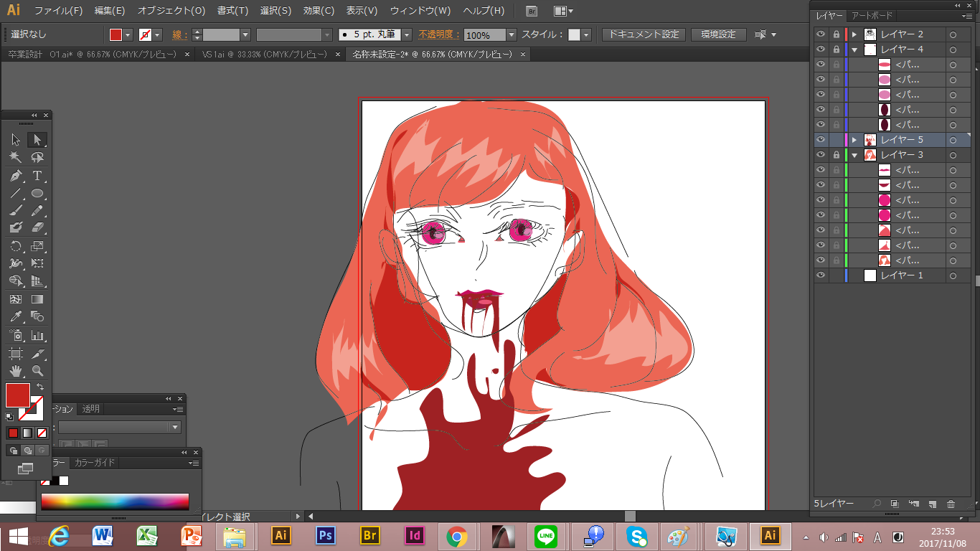Choose the Eyedropper tool
Image resolution: width=980 pixels, height=551 pixels.
pos(16,316)
